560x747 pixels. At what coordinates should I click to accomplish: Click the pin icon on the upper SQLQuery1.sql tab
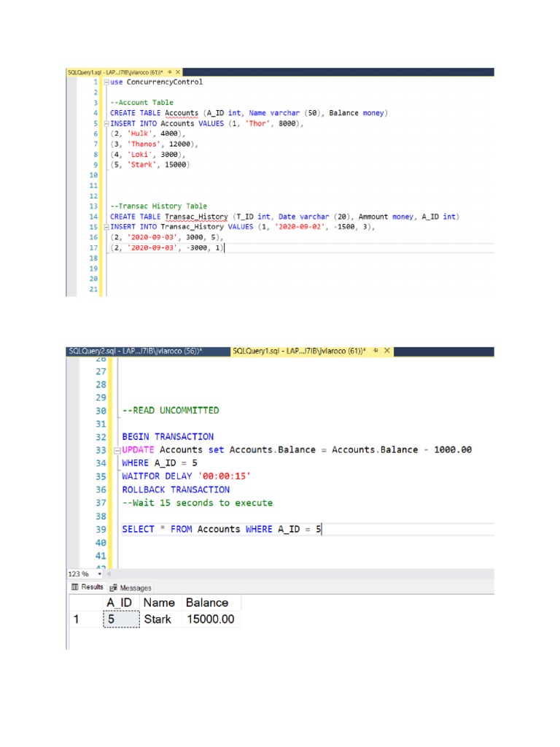(x=170, y=72)
